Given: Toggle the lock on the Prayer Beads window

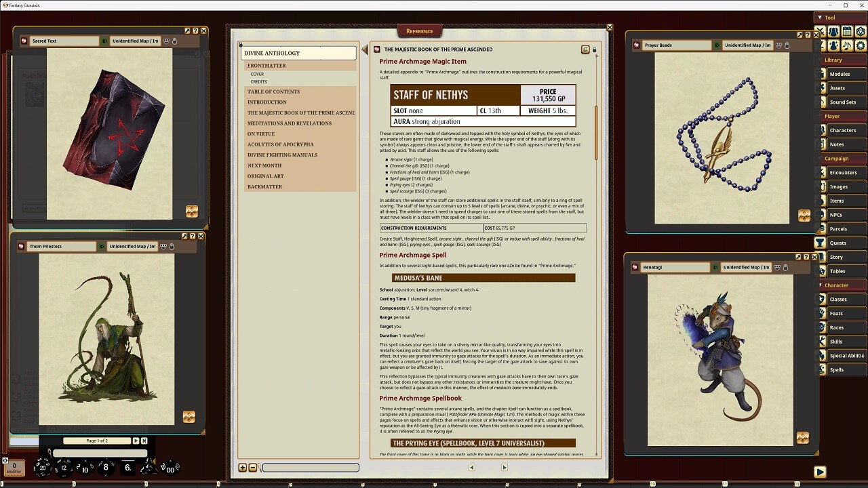Looking at the screenshot, I should 787,45.
